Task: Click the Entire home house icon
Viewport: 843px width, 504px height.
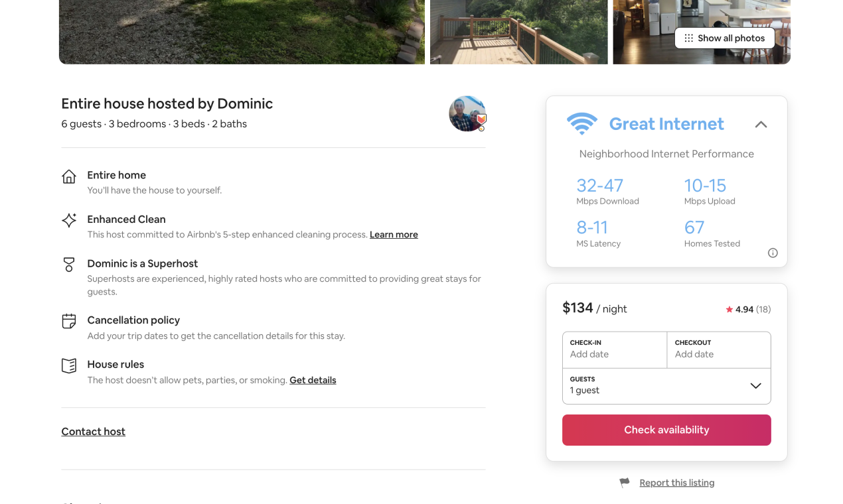Action: pyautogui.click(x=69, y=176)
